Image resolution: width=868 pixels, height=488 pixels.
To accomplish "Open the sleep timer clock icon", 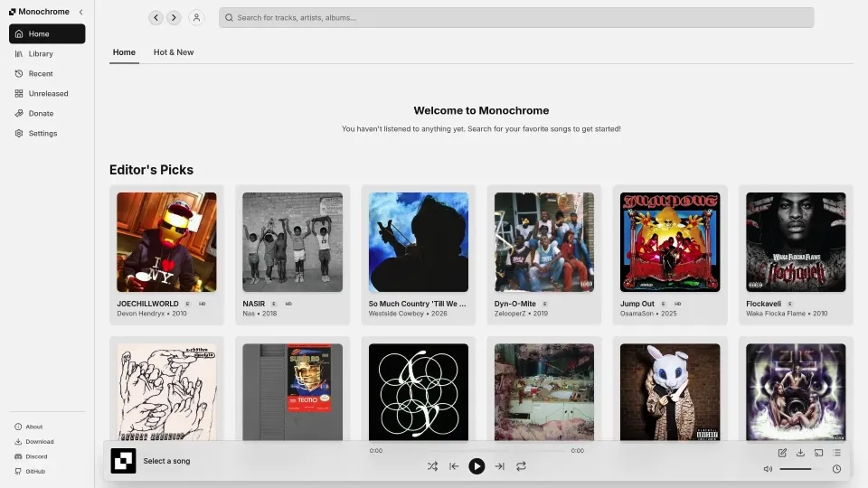I will pyautogui.click(x=837, y=469).
